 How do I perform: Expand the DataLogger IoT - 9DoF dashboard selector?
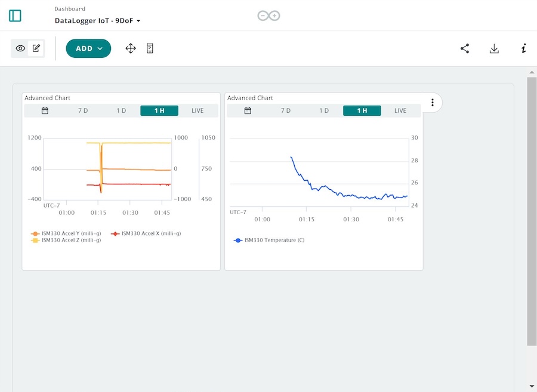[96, 20]
